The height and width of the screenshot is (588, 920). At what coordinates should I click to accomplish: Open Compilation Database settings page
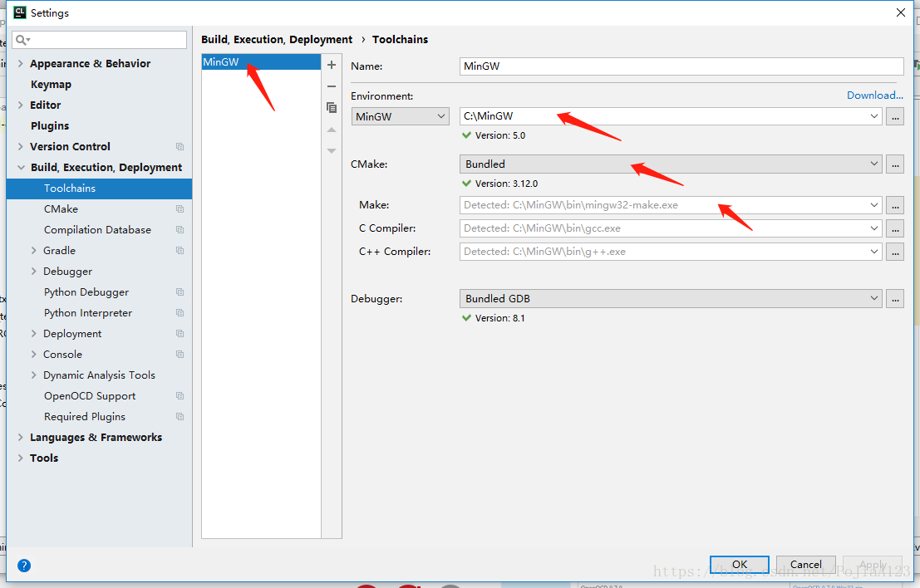click(99, 230)
